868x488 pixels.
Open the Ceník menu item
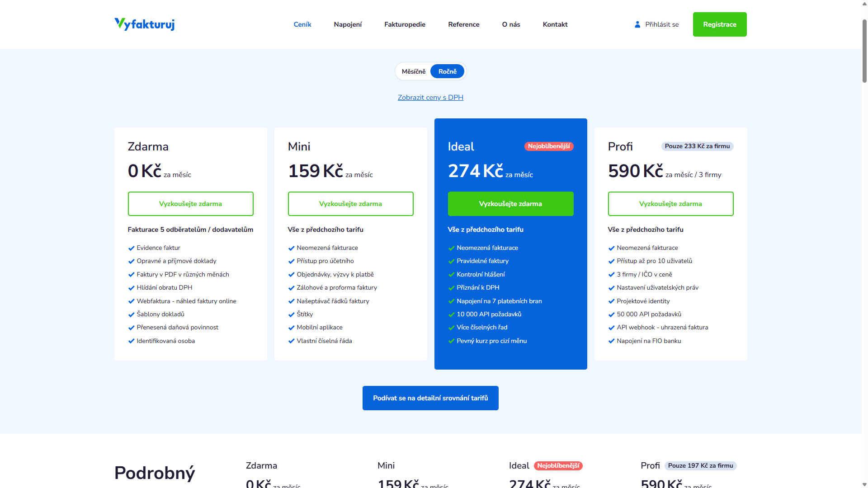(302, 24)
